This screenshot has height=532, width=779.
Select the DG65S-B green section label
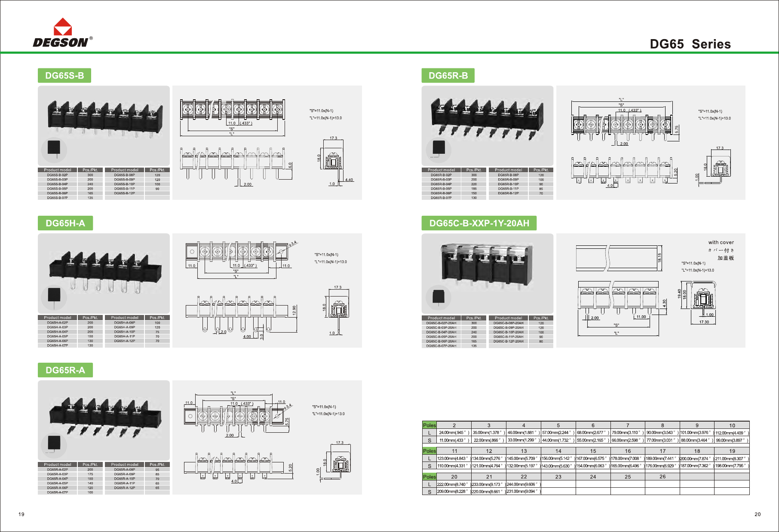pyautogui.click(x=64, y=76)
